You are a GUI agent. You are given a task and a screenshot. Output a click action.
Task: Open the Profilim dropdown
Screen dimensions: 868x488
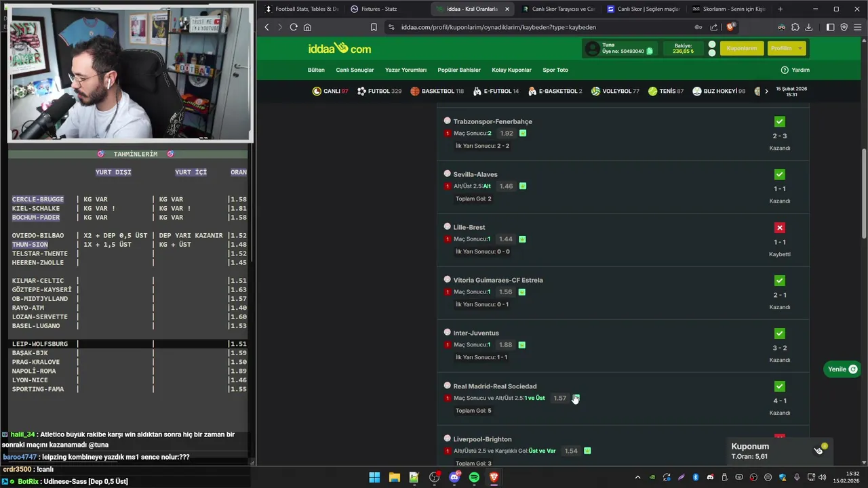coord(786,48)
